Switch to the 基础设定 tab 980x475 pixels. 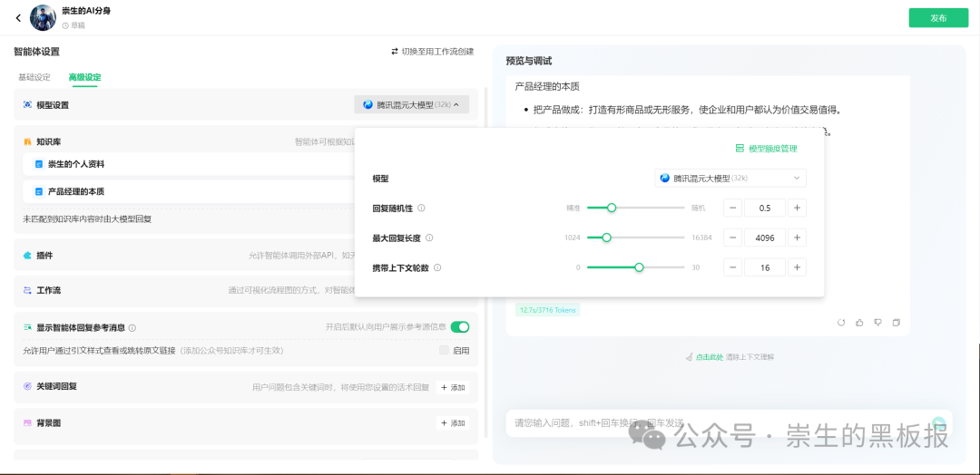coord(34,77)
